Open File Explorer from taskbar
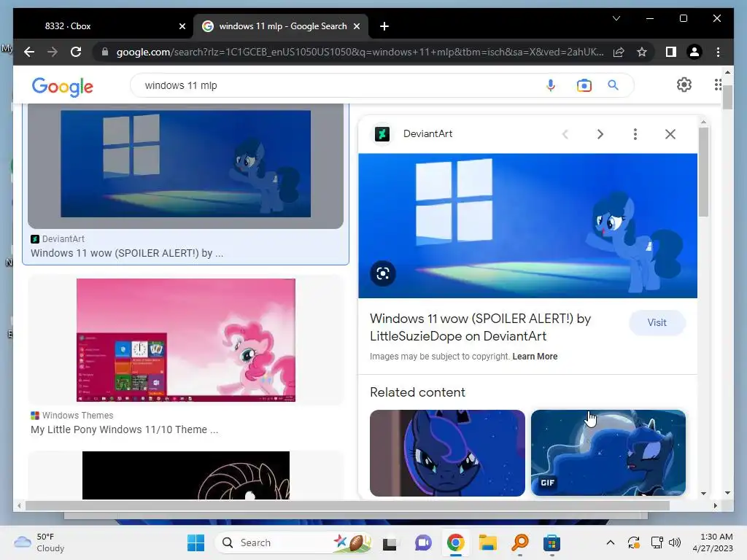Screen dimensions: 747x560 (488, 542)
